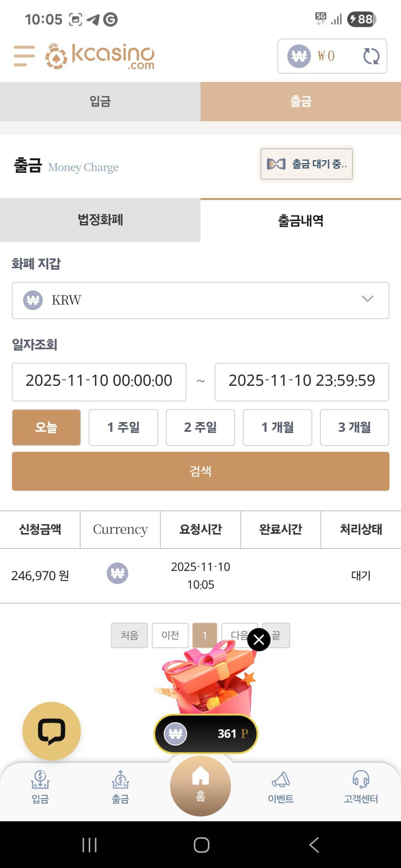Open the hamburger menu

(24, 56)
